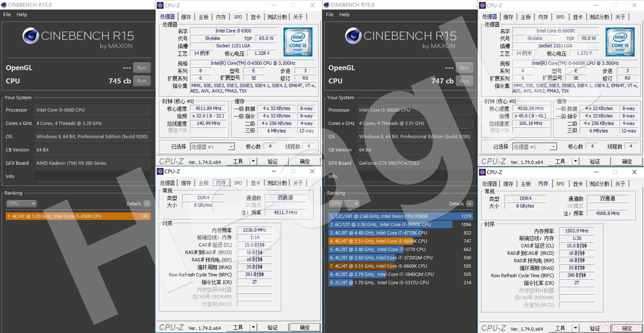Click Cinebench title bar icon in left window
Viewport: 644px width, 333px height.
click(4, 5)
